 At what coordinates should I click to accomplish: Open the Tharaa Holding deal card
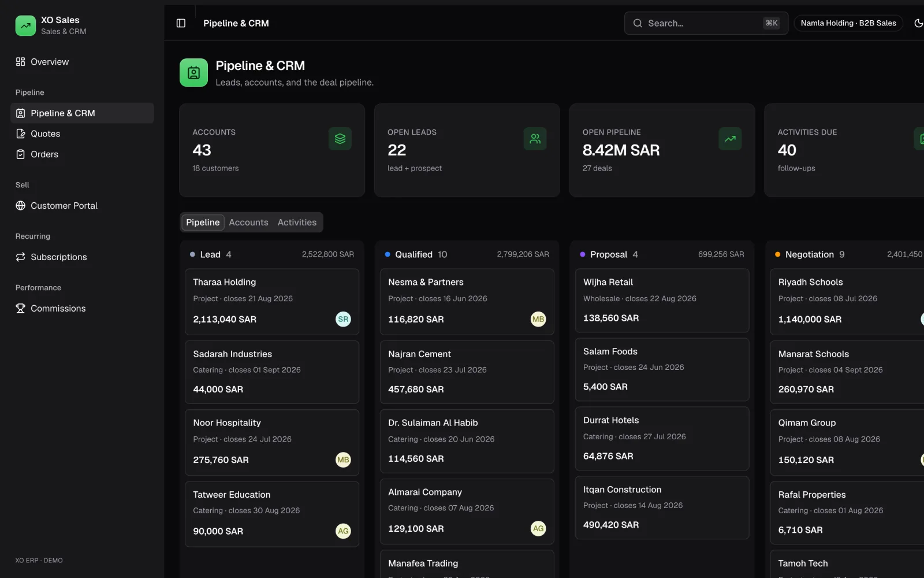click(x=272, y=302)
